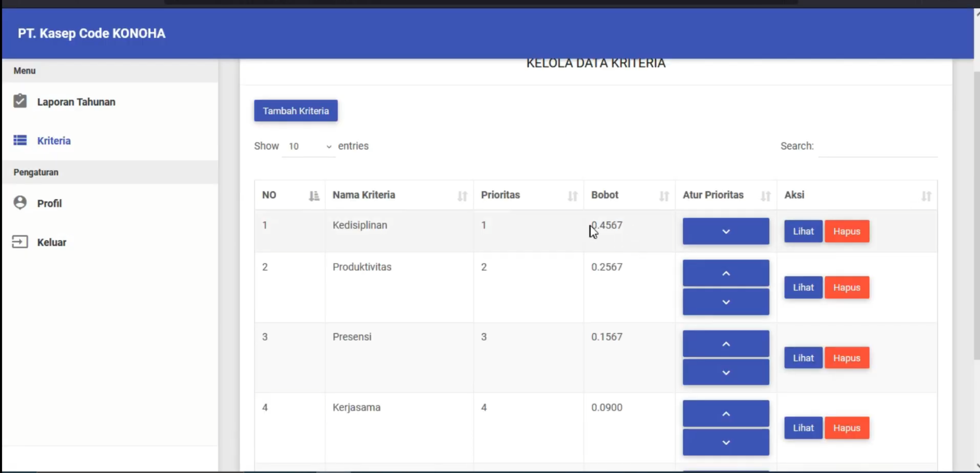Select the Kriteria list icon in sidebar
Image resolution: width=980 pixels, height=473 pixels.
click(x=20, y=140)
